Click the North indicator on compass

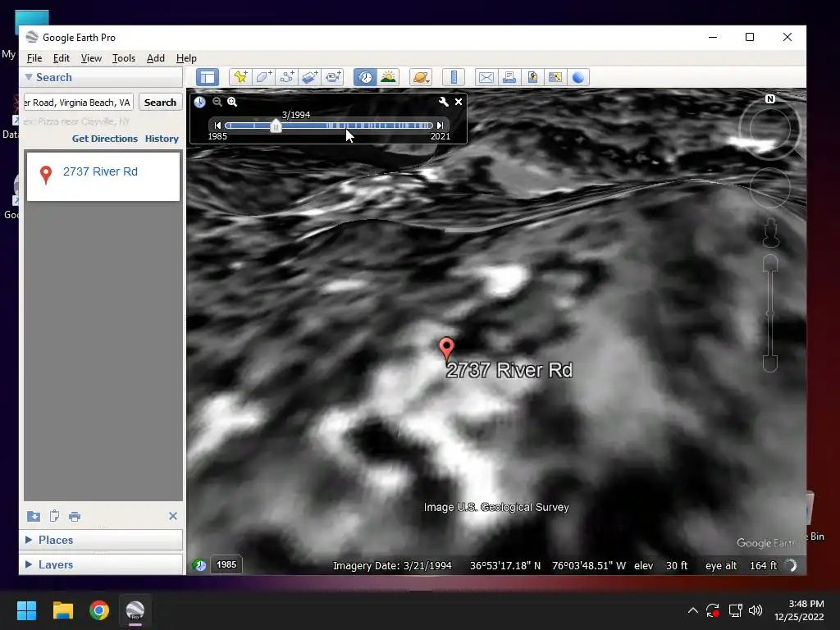769,98
